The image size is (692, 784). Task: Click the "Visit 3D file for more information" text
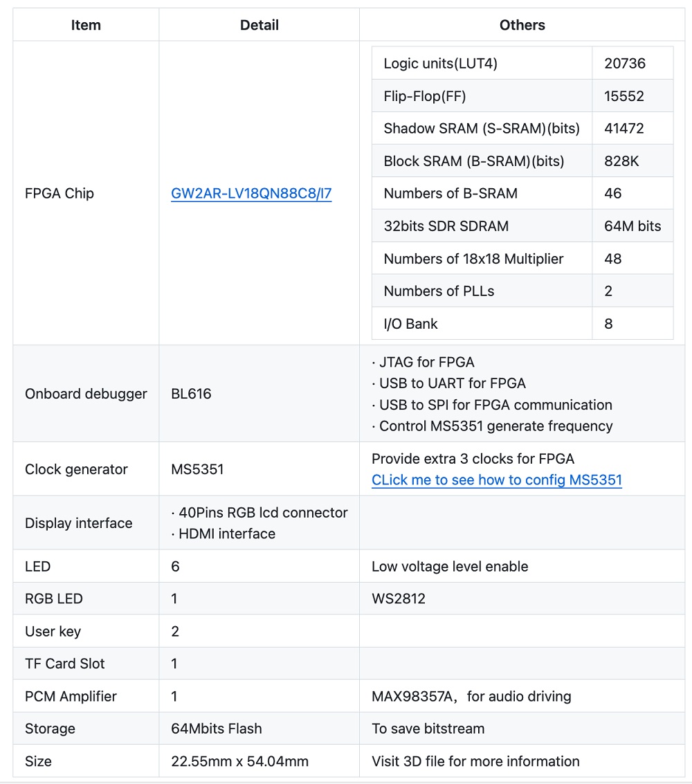pyautogui.click(x=475, y=761)
